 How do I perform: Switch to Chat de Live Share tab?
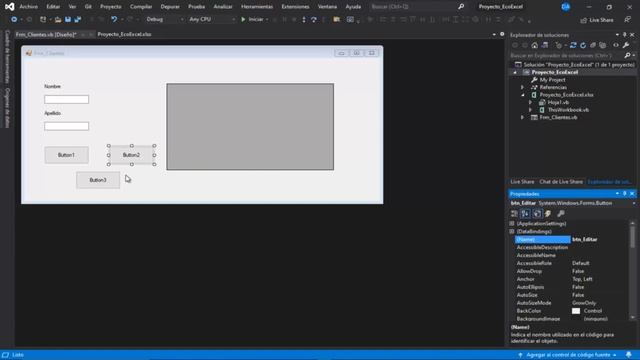click(x=561, y=182)
